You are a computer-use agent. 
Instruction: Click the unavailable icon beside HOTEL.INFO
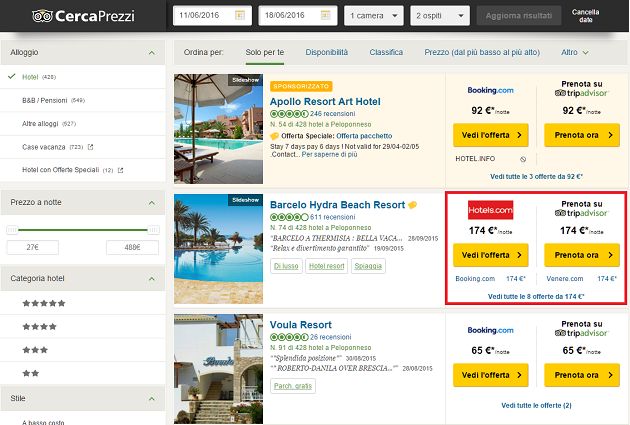coord(523,159)
